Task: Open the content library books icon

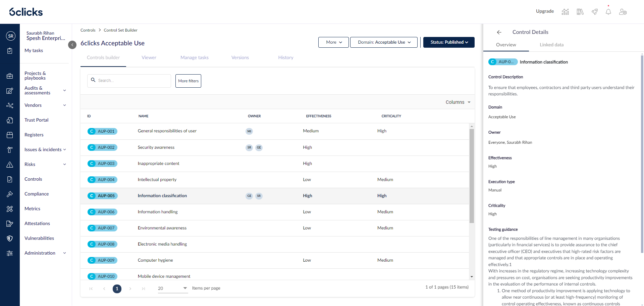Action: point(580,12)
